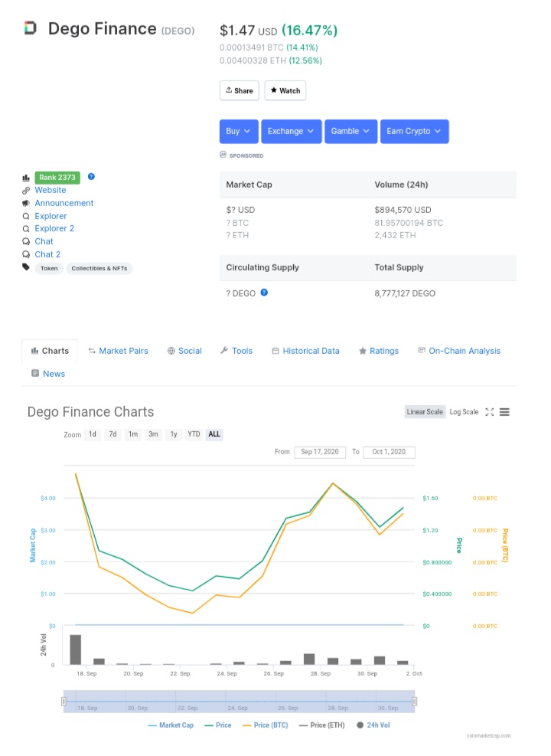Screen dimensions: 551x756
Task: Toggle the Price (BTC) legend series
Action: point(265,725)
